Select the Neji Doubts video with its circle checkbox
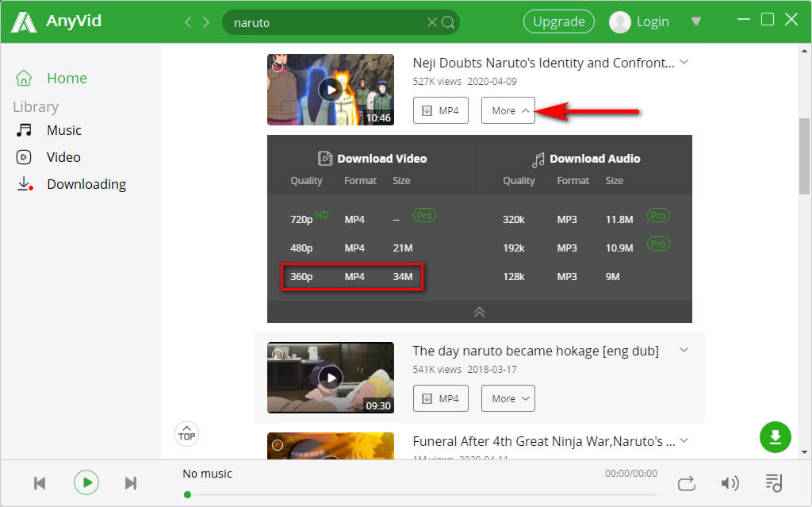The width and height of the screenshot is (812, 507). tap(278, 67)
